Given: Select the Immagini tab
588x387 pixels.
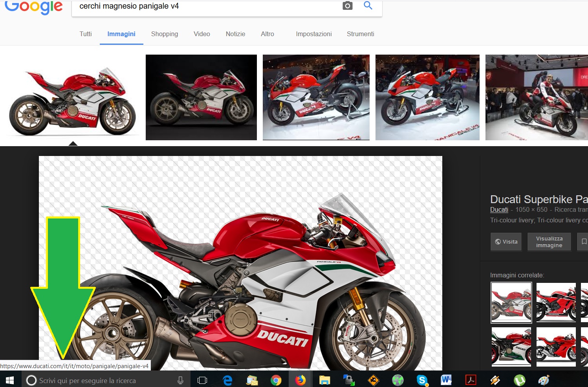Looking at the screenshot, I should (121, 34).
